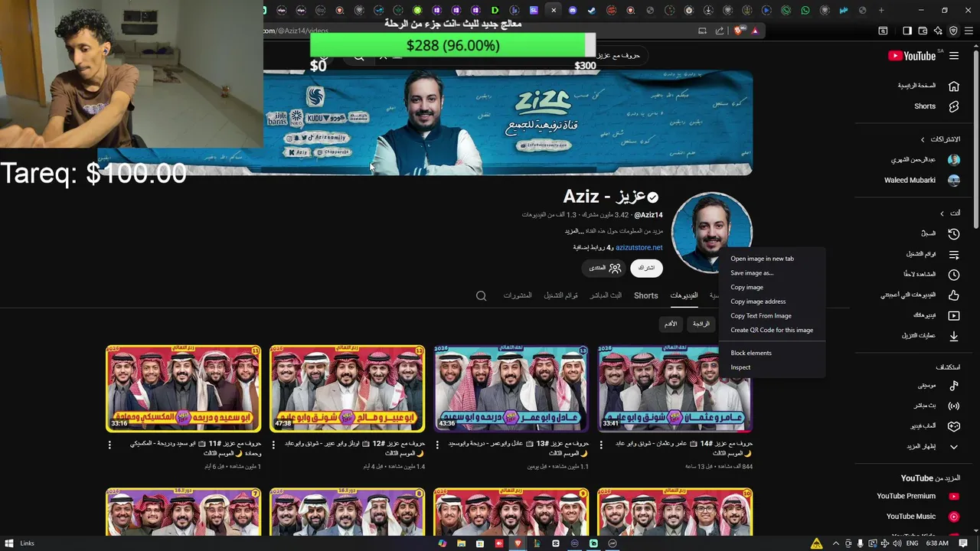Open Windows notification center icon
980x551 pixels.
click(x=963, y=543)
